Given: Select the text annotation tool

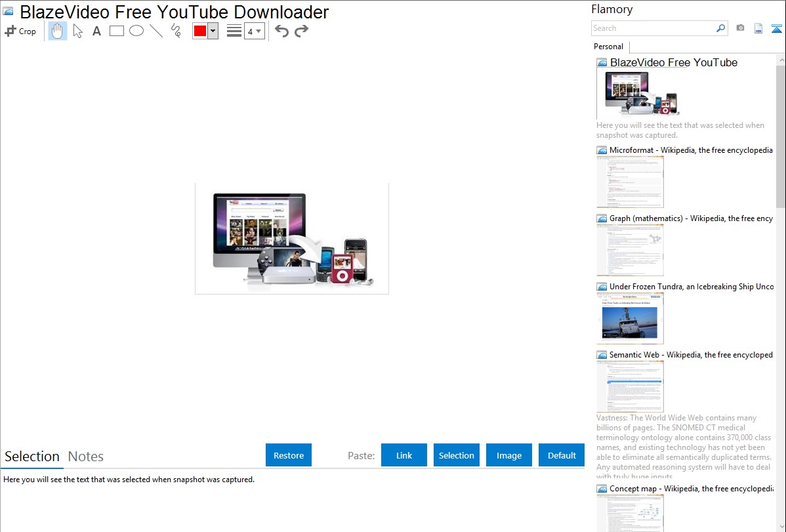Looking at the screenshot, I should tap(96, 31).
